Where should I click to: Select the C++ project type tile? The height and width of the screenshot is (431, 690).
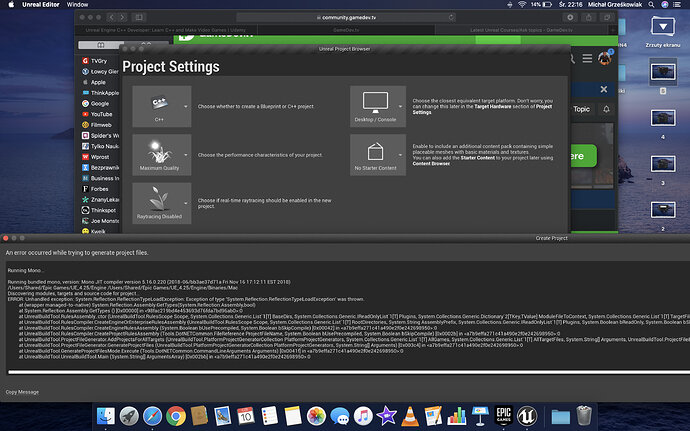coord(161,107)
